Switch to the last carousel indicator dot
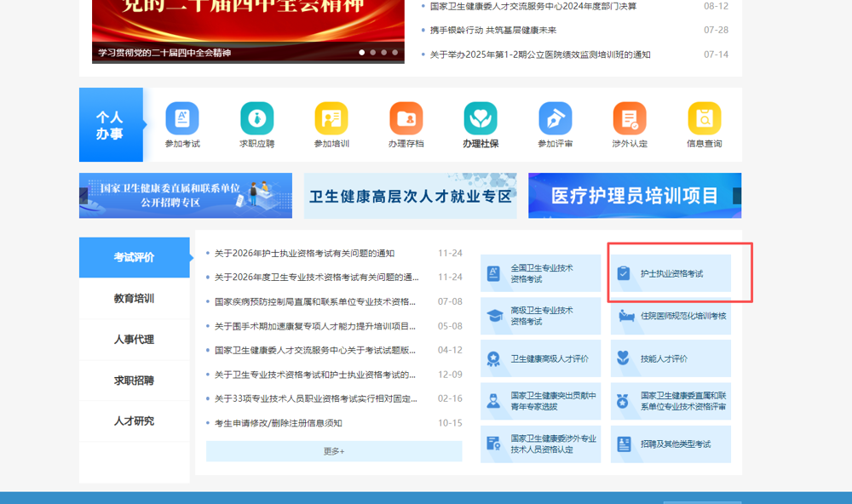The height and width of the screenshot is (504, 852). point(395,53)
